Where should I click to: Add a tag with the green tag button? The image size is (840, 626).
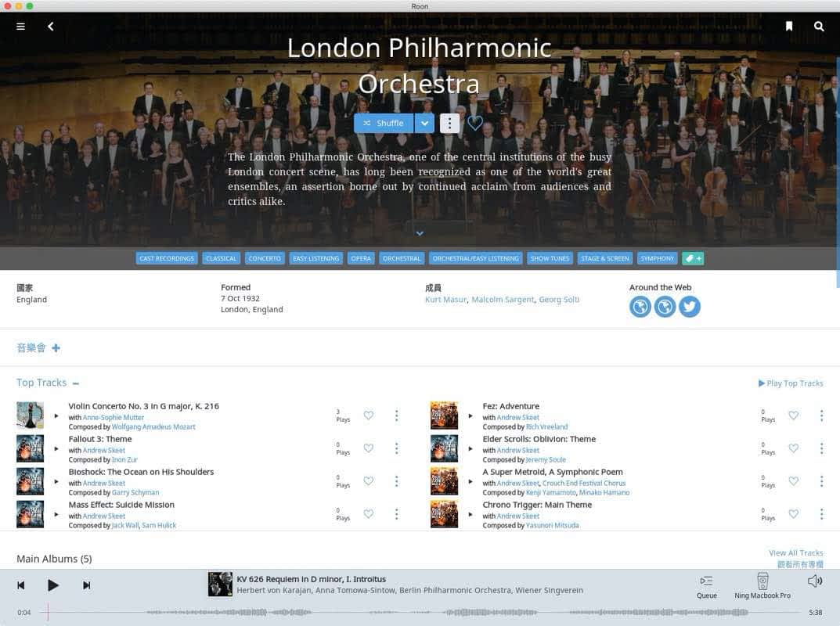[693, 259]
